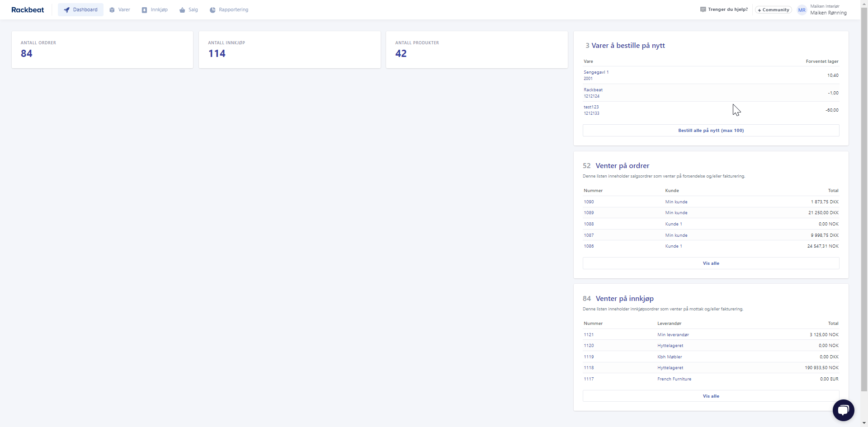Click the Dashboard rocket icon
The width and height of the screenshot is (868, 427).
point(67,10)
